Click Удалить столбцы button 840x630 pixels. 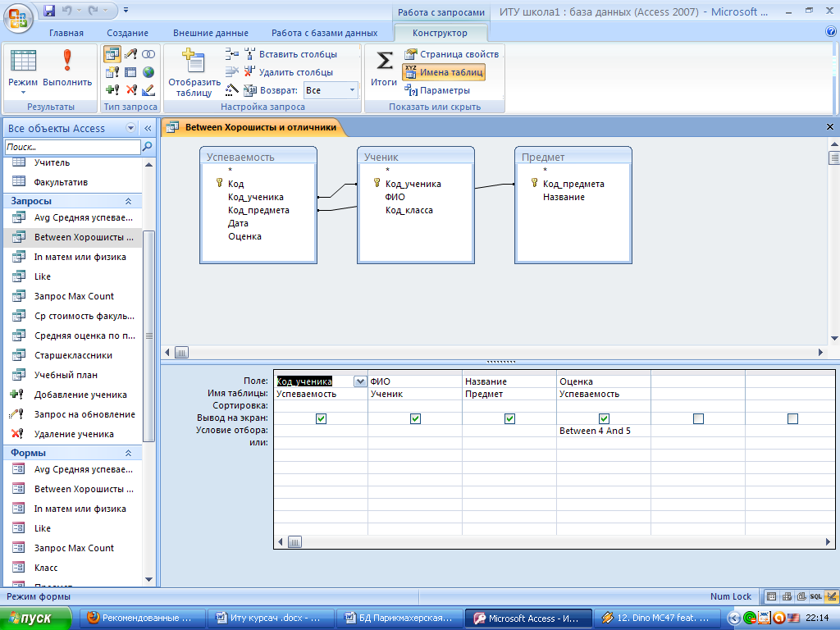click(289, 72)
